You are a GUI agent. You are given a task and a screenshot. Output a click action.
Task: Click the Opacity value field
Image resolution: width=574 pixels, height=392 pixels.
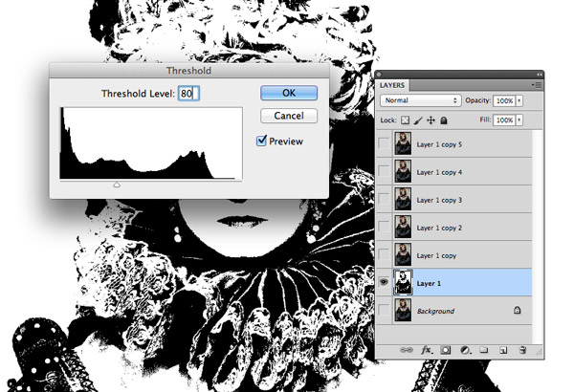click(504, 101)
